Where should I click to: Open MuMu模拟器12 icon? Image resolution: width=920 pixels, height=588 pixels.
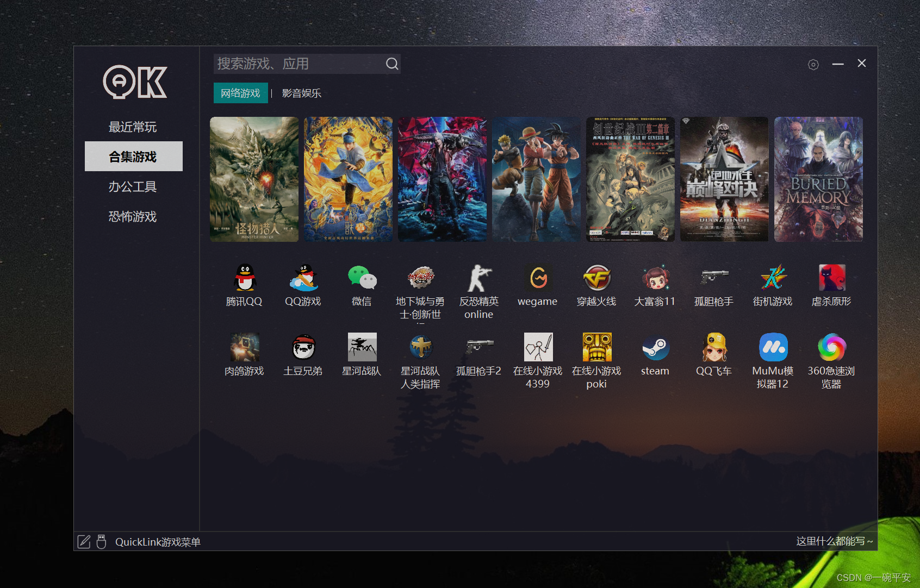click(773, 347)
